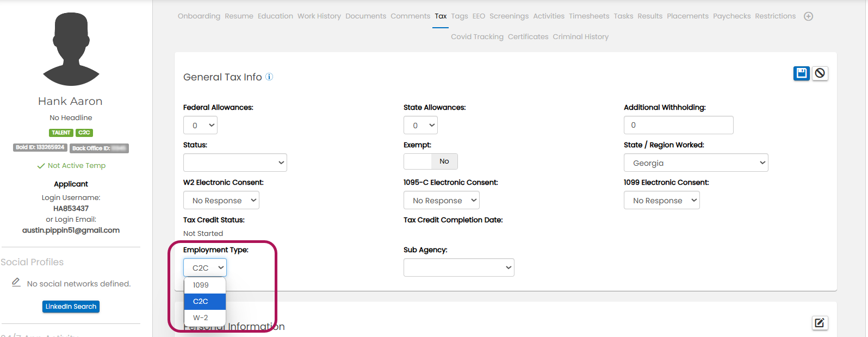This screenshot has height=337, width=868.
Task: Open the W2 Electronic Consent dropdown
Action: (221, 201)
